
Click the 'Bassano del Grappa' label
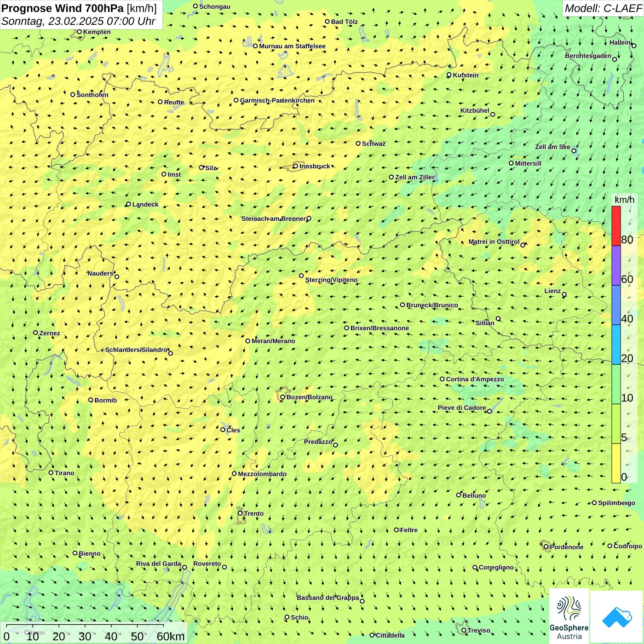coord(328,598)
